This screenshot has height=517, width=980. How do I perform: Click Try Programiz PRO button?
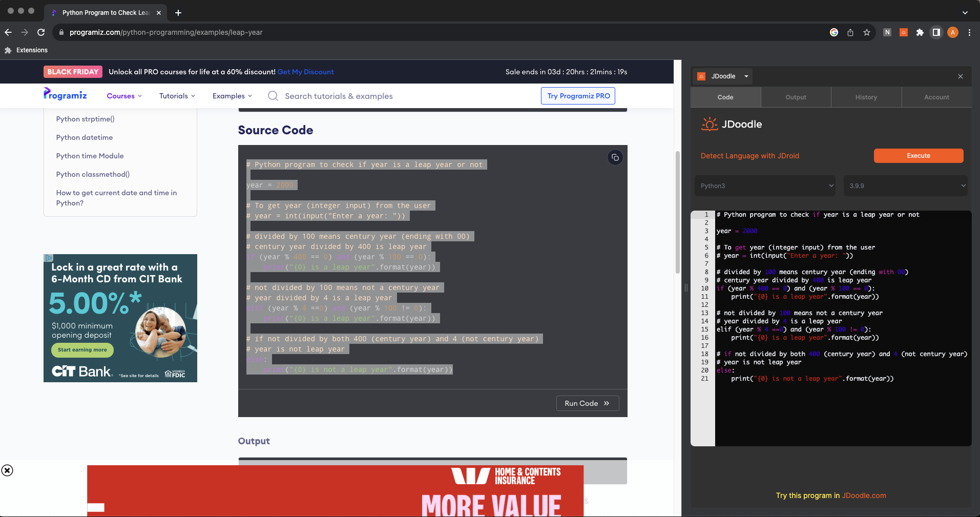click(x=578, y=96)
